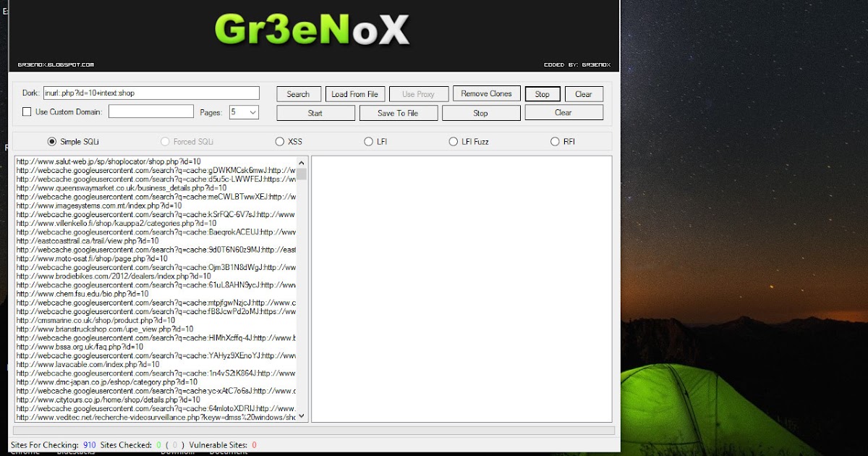The width and height of the screenshot is (868, 456).
Task: Select the bssa.org.uk faq URL row
Action: (x=156, y=347)
